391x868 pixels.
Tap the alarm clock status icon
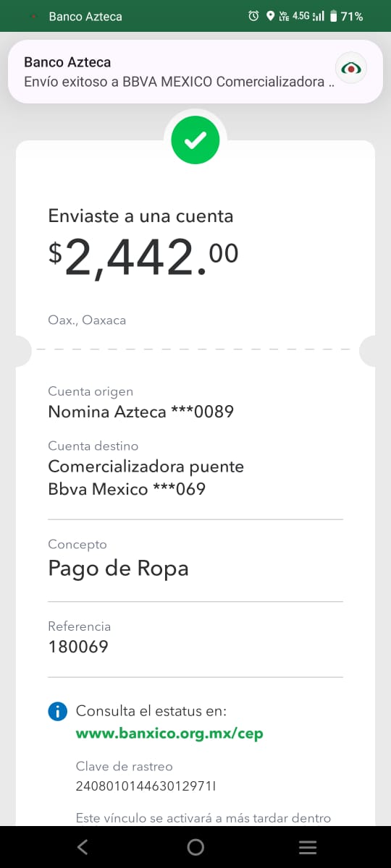[x=253, y=16]
